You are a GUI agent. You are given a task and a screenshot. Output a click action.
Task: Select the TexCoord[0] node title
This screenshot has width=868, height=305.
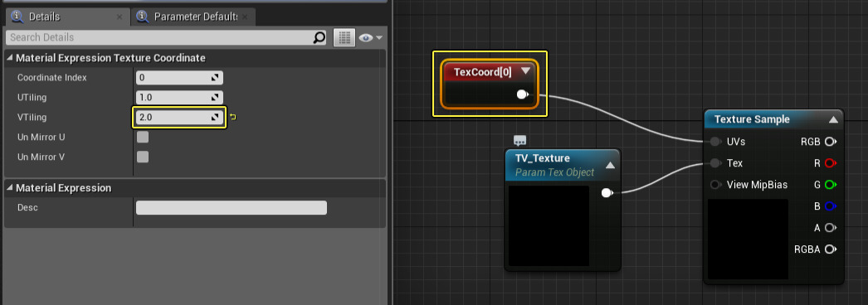pyautogui.click(x=482, y=72)
